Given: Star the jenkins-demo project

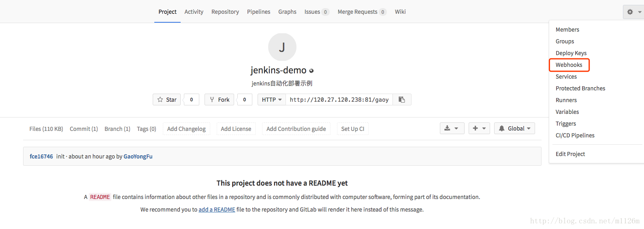Looking at the screenshot, I should click(167, 100).
